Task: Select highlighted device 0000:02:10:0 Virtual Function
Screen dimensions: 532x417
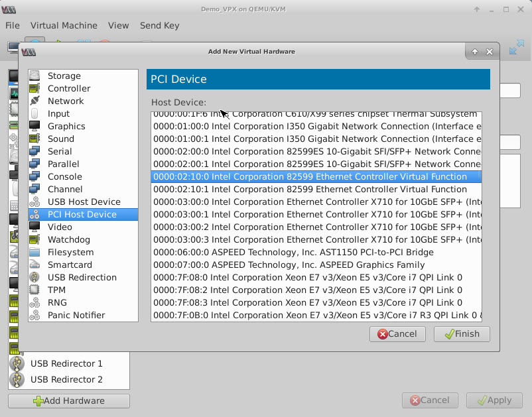Action: point(316,176)
